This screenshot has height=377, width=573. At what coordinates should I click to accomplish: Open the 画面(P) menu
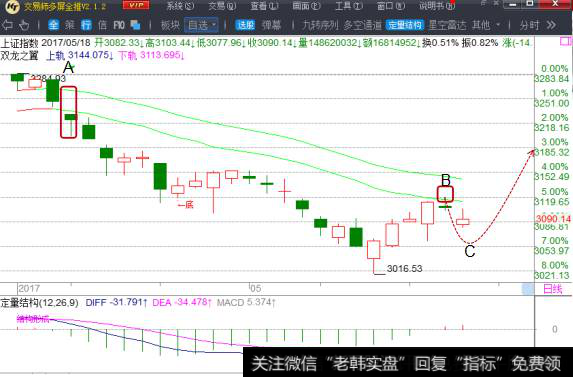(x=307, y=6)
